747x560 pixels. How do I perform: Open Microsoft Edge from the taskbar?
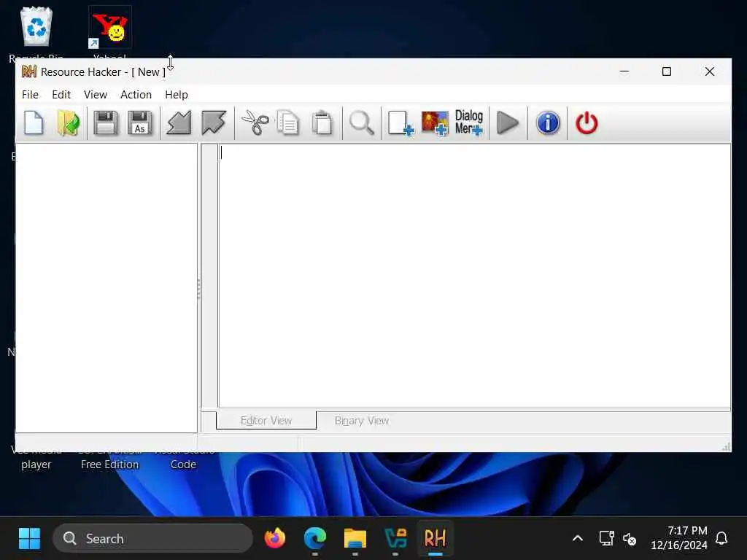click(315, 539)
